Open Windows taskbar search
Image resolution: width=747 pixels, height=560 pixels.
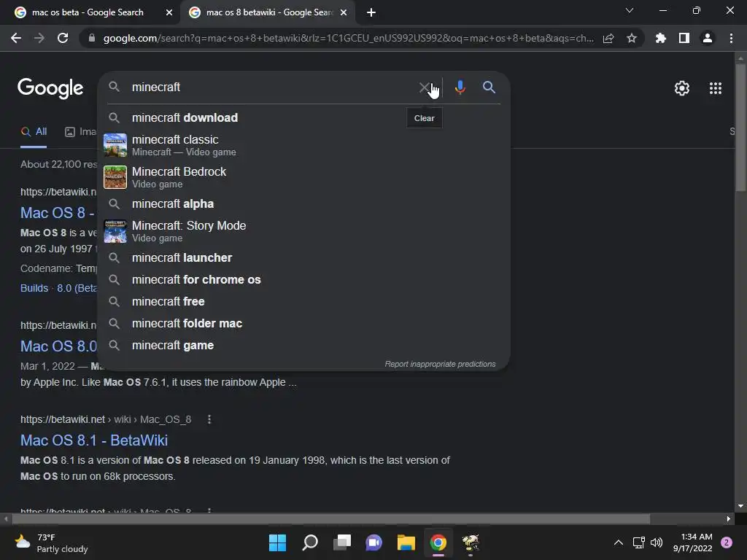click(310, 542)
